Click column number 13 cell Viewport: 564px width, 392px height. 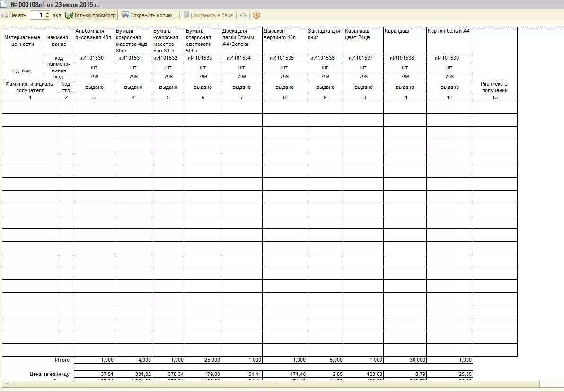495,97
